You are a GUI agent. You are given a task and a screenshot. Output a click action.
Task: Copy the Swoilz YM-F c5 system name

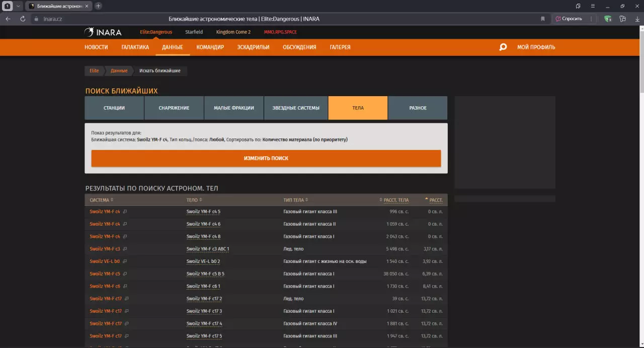click(125, 273)
